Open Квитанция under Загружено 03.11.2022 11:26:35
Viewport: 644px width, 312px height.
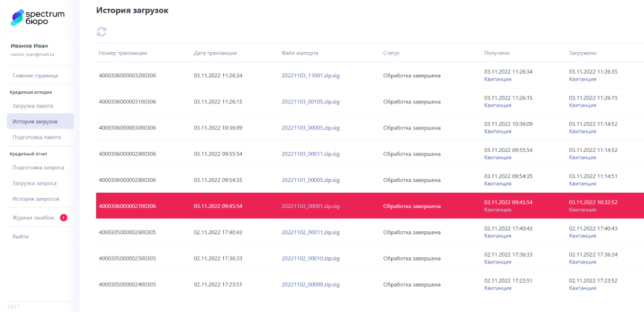click(583, 79)
